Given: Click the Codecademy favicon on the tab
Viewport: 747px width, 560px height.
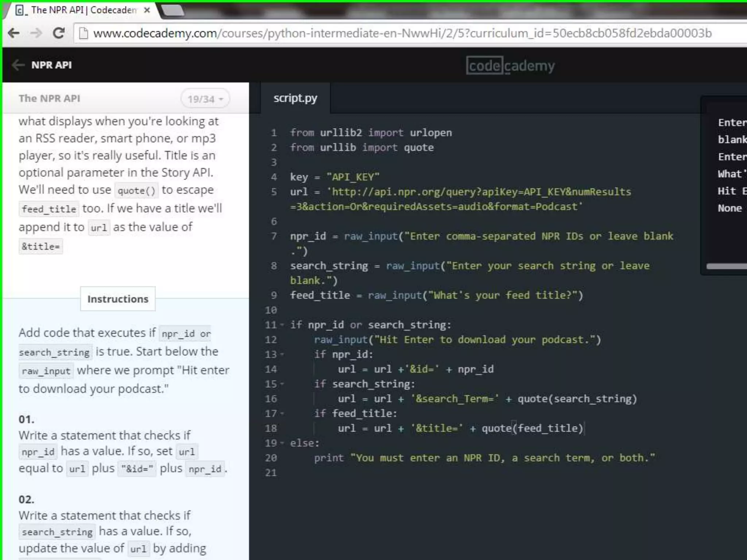Looking at the screenshot, I should click(x=21, y=10).
